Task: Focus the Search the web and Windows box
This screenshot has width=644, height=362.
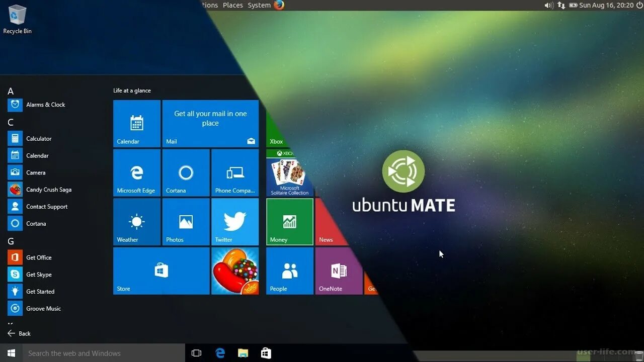Action: (x=104, y=353)
